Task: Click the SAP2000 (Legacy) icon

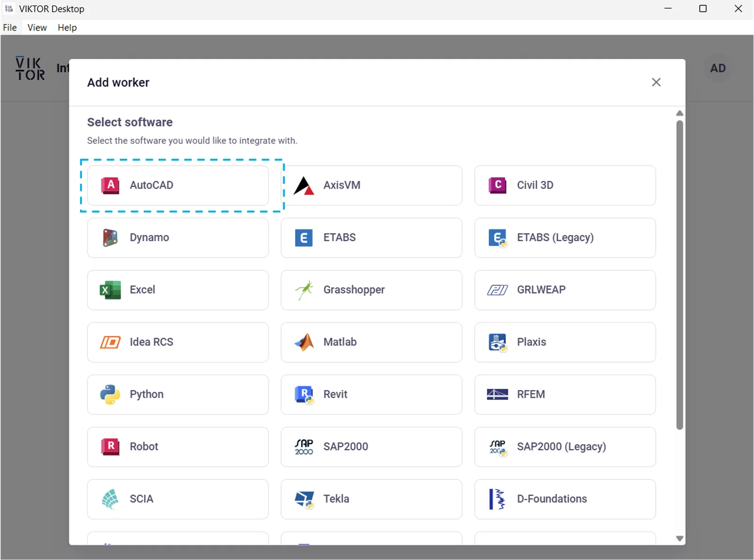Action: pyautogui.click(x=497, y=447)
